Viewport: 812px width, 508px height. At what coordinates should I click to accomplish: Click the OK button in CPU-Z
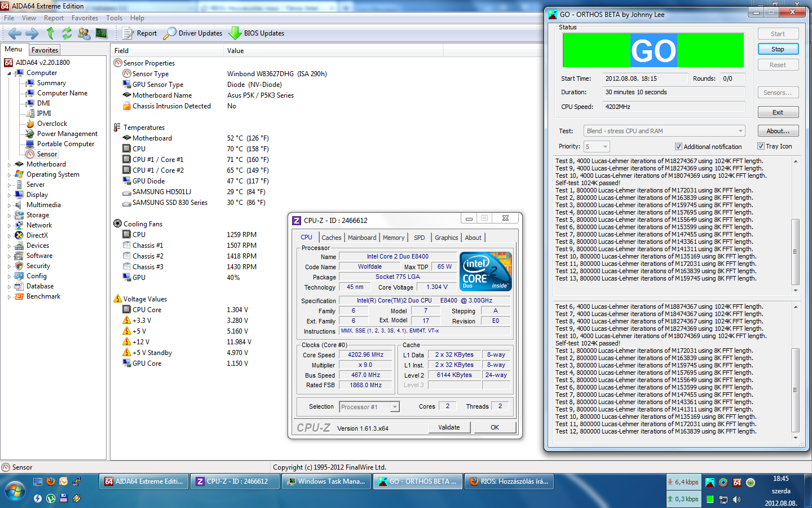(x=495, y=427)
